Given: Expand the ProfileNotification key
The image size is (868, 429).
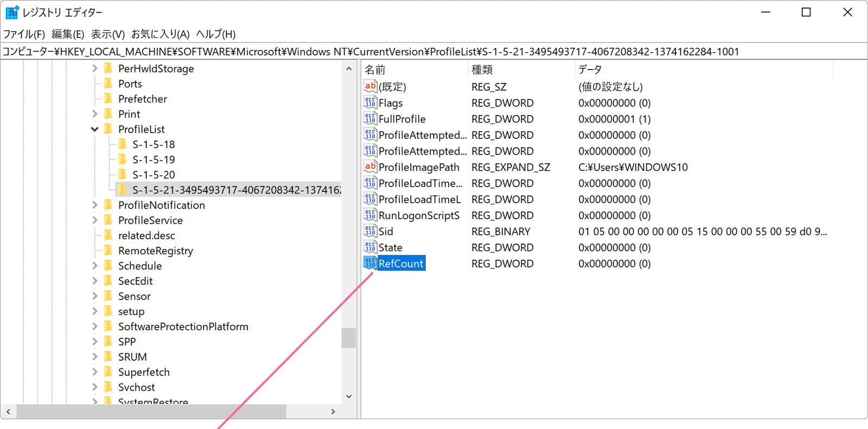Looking at the screenshot, I should coord(95,205).
